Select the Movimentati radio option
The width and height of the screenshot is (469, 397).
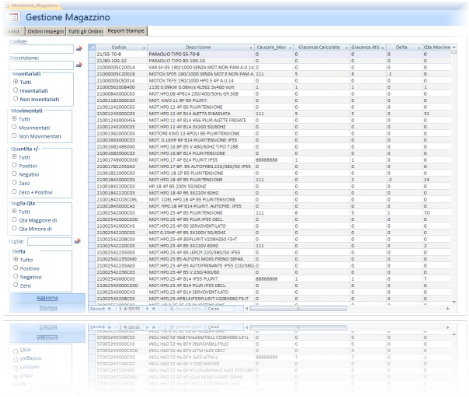coord(14,127)
